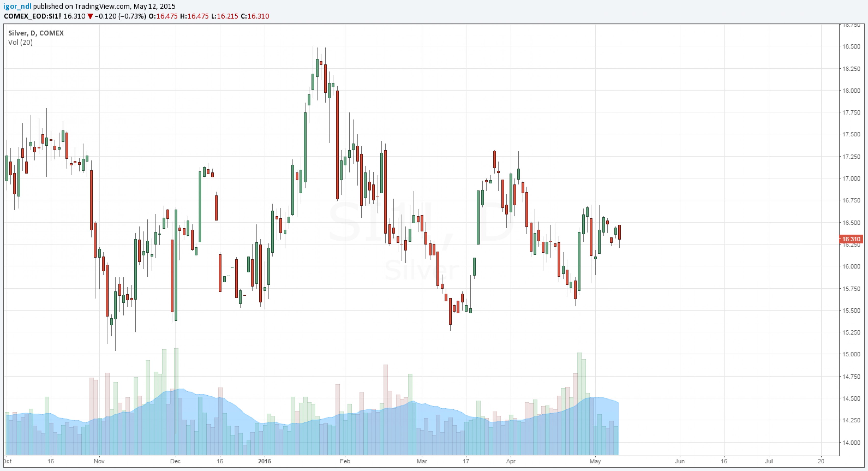
Task: Click the COMEX_EOD:SI1! symbol text
Action: coord(32,16)
